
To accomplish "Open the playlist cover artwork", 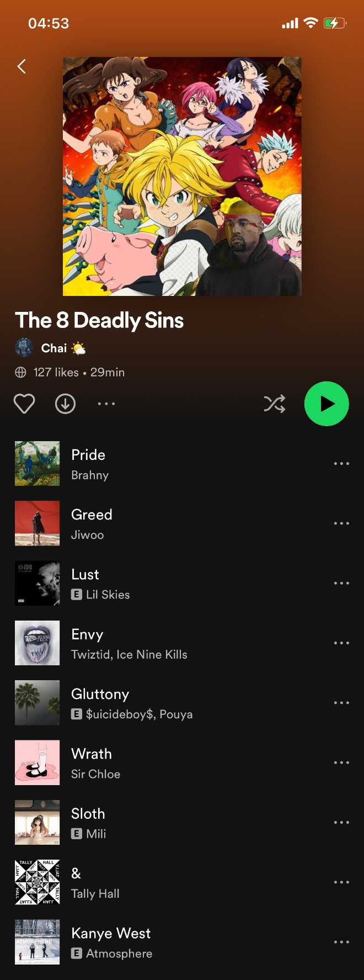I will pyautogui.click(x=182, y=176).
